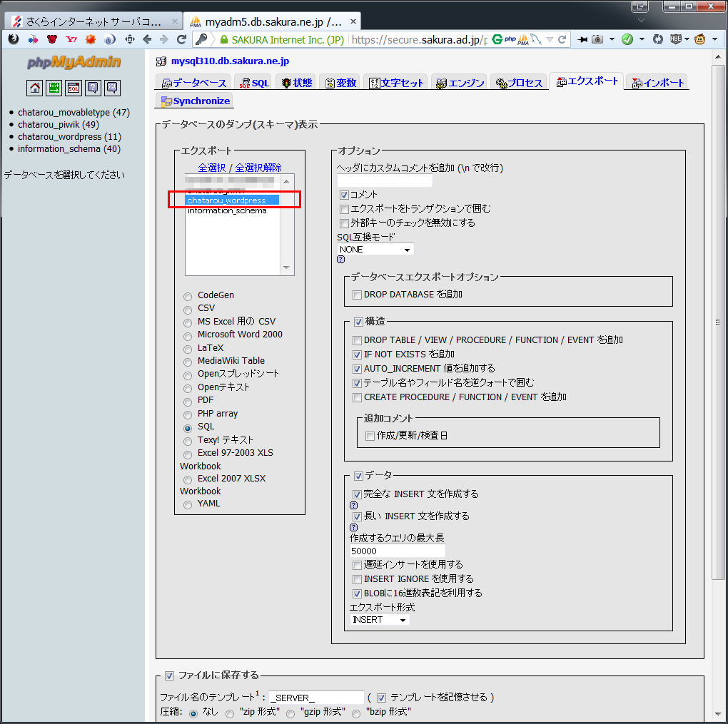Click the key icon beside address bar

coord(201,39)
